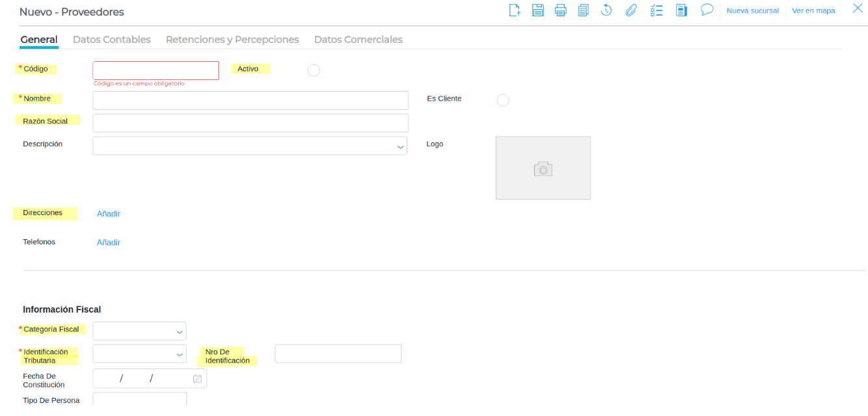
Task: Click the Nueva sucursal link
Action: 752,11
